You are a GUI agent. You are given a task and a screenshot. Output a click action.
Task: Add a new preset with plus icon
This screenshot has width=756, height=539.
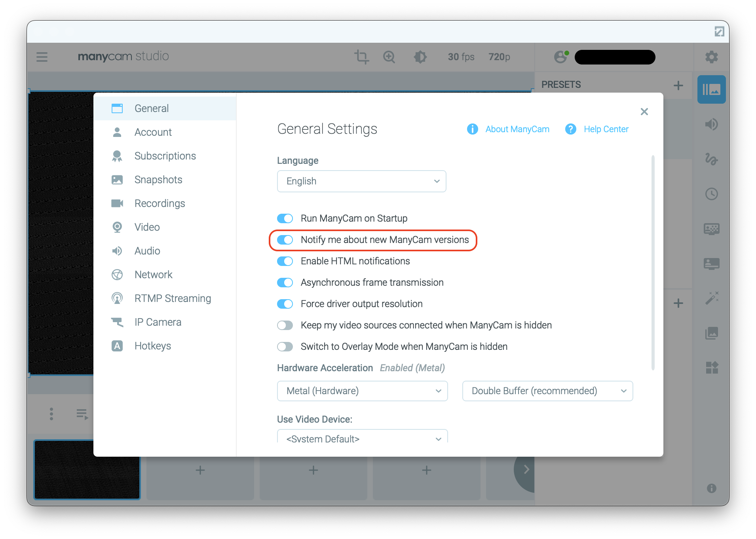678,85
